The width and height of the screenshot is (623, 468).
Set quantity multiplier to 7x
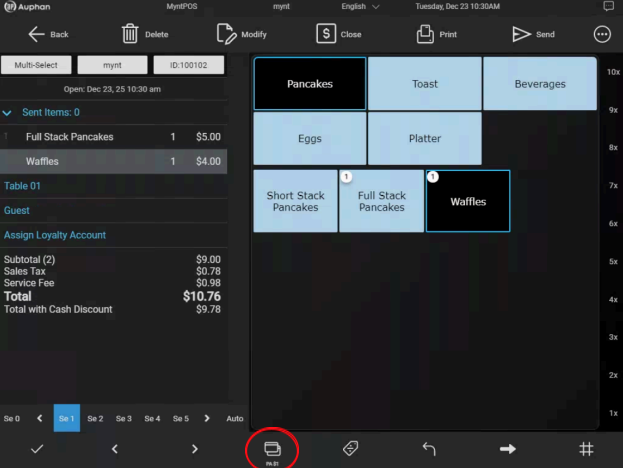(613, 186)
